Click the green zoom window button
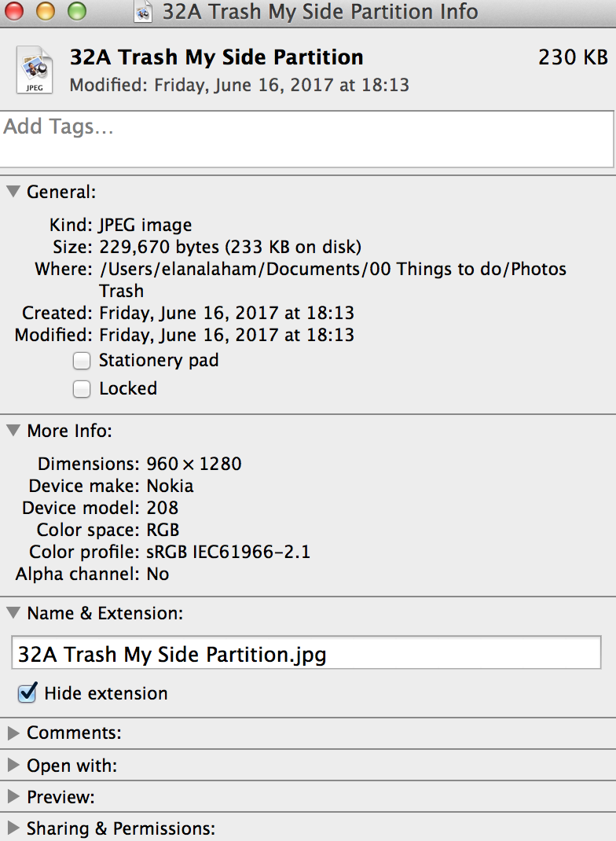The height and width of the screenshot is (841, 616). point(77,11)
